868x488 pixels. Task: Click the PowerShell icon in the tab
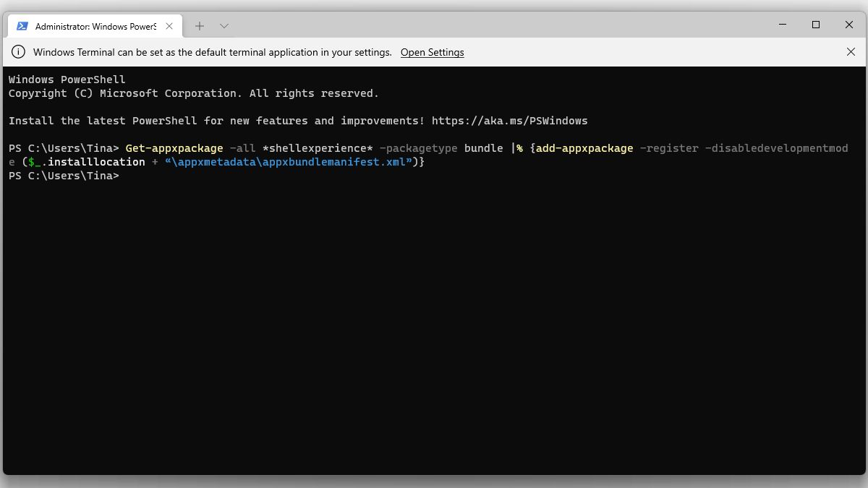(x=22, y=26)
